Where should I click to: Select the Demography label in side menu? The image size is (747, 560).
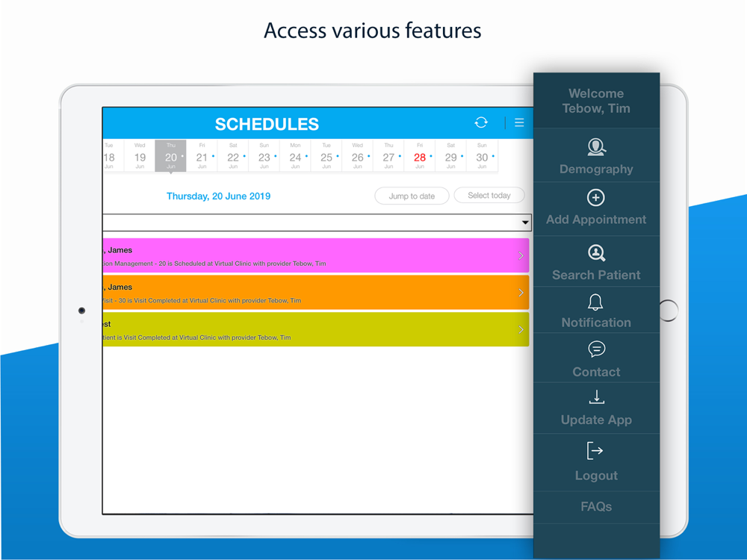596,169
